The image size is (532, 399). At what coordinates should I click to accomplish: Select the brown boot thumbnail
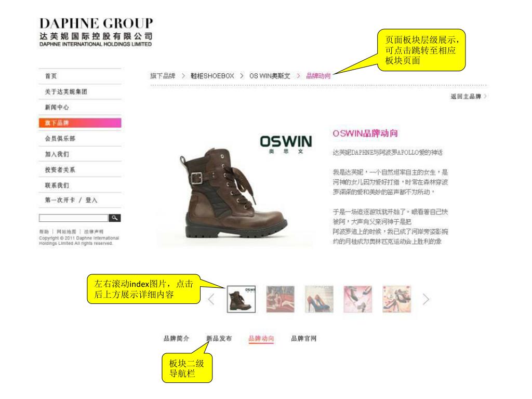[241, 299]
